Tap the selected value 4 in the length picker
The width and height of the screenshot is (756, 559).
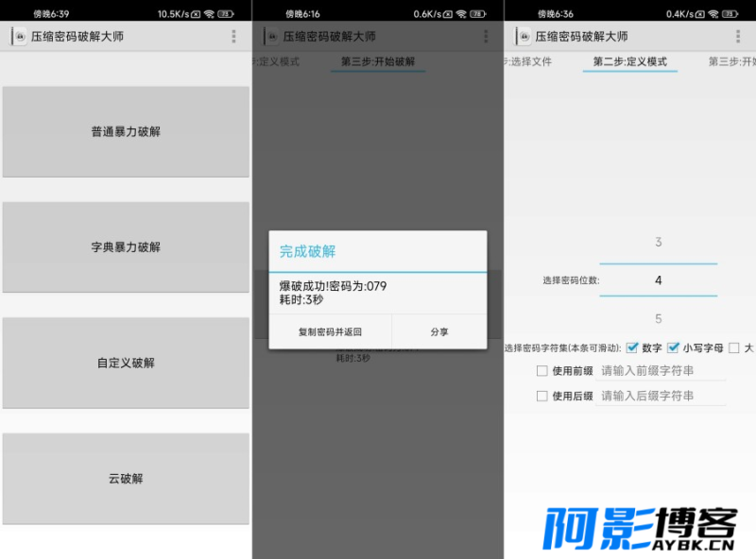(659, 280)
